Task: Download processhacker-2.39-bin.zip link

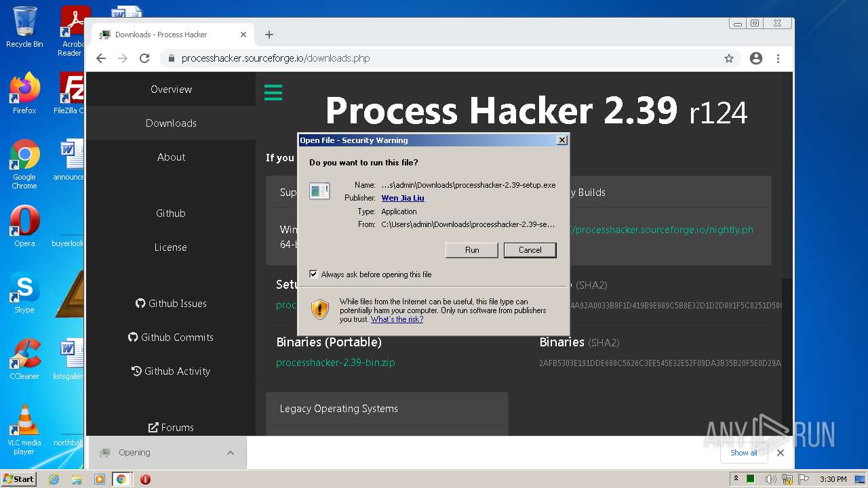Action: 336,363
